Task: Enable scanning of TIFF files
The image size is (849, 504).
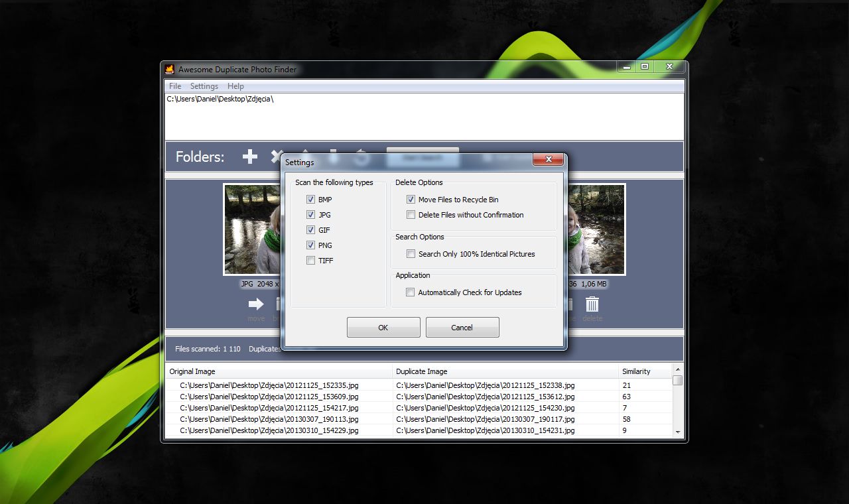Action: (x=310, y=261)
